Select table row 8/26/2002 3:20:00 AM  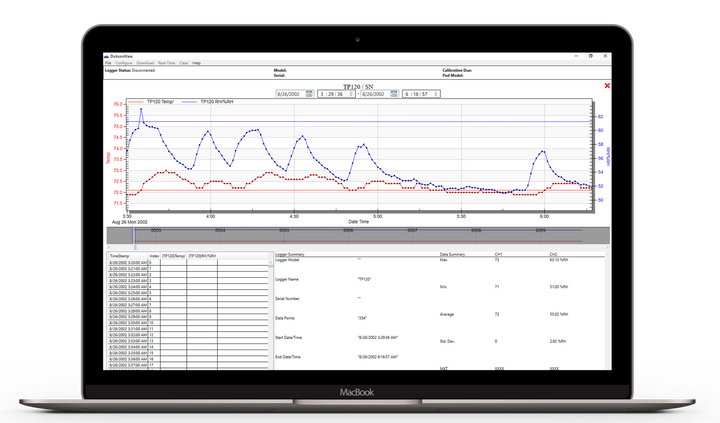click(188, 262)
